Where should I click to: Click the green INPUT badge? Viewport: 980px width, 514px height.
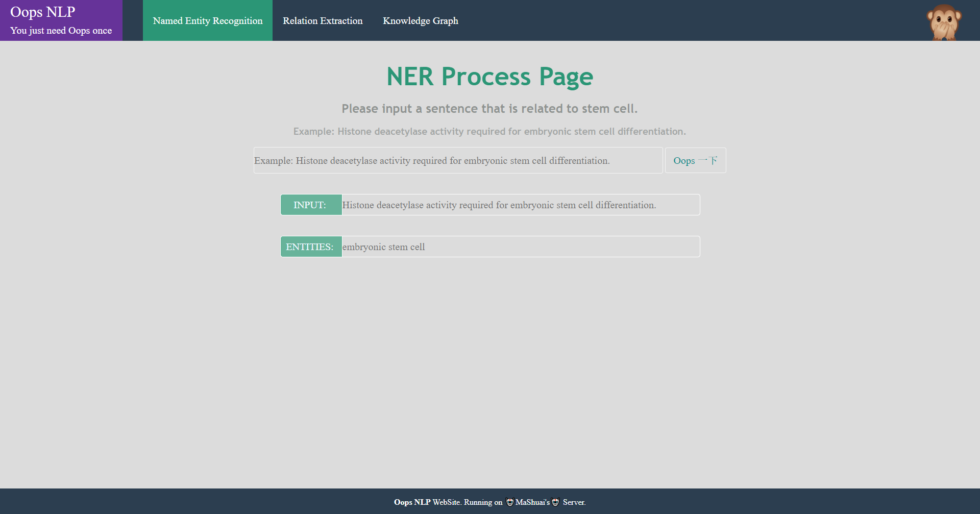point(310,205)
